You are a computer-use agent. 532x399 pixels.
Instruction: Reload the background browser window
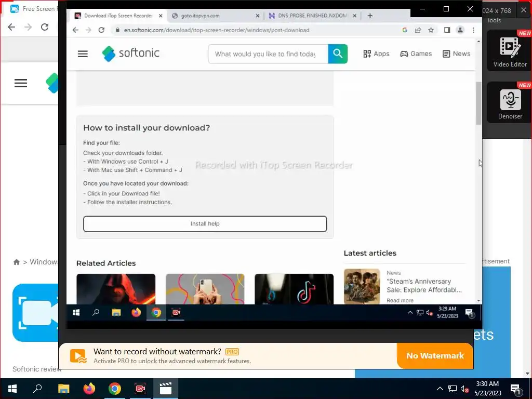click(45, 27)
